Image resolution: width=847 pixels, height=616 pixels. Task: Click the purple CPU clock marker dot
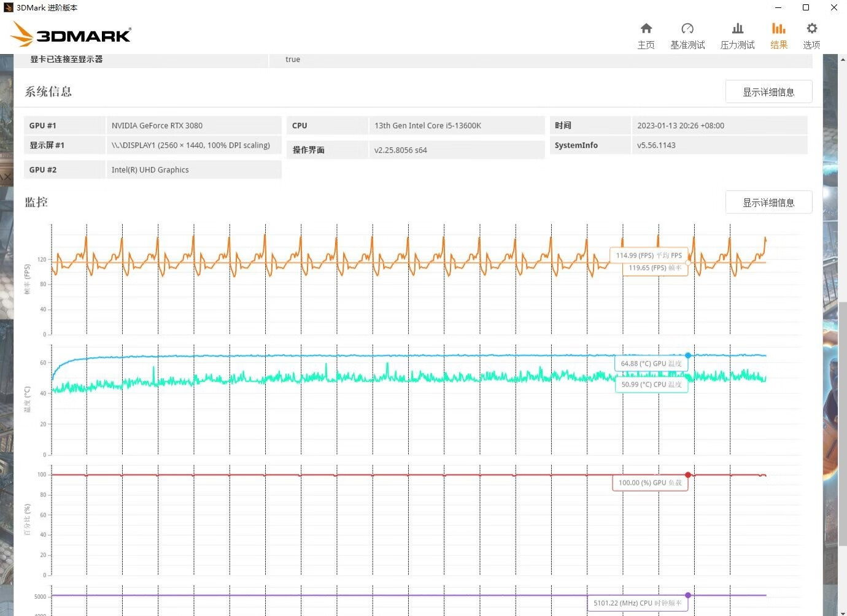[x=688, y=595]
